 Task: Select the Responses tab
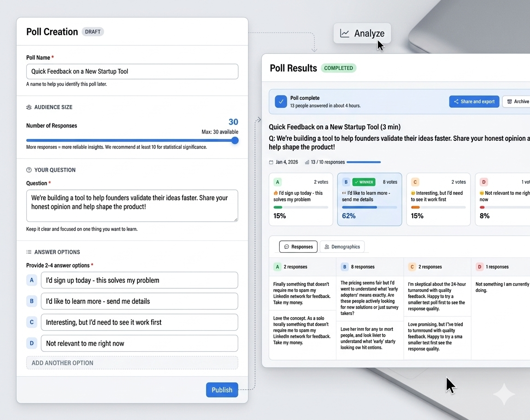[x=298, y=247]
